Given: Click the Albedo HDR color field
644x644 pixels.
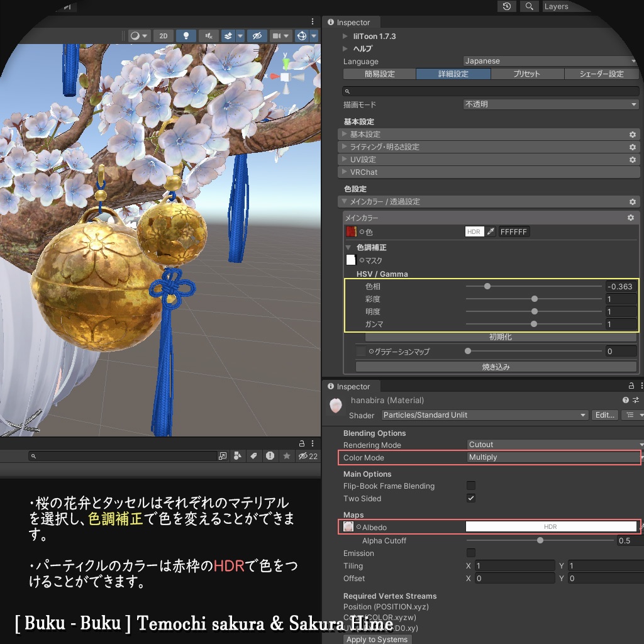Looking at the screenshot, I should coord(551,527).
